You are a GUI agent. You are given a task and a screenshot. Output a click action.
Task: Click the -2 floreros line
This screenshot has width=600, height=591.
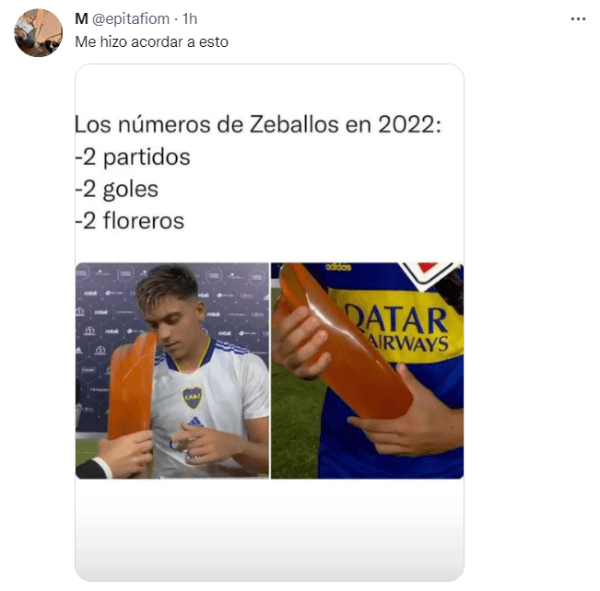(130, 221)
